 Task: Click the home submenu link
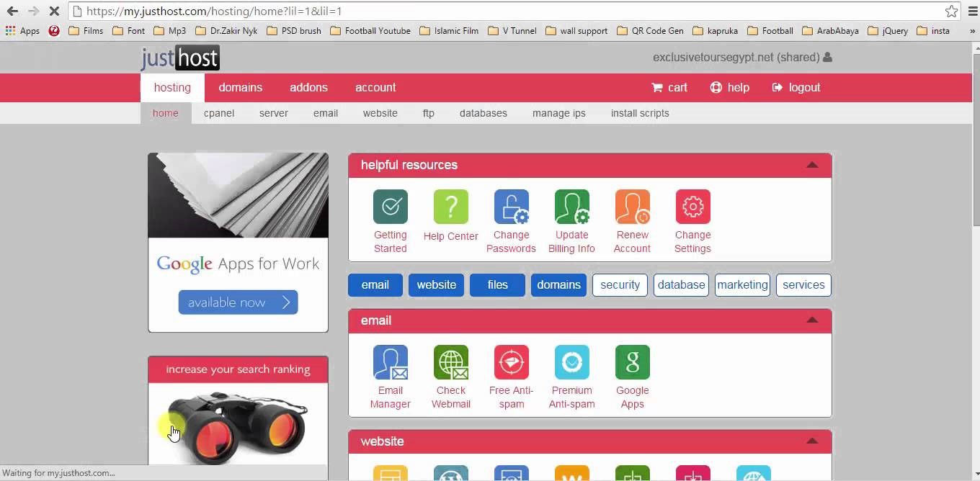click(x=165, y=113)
